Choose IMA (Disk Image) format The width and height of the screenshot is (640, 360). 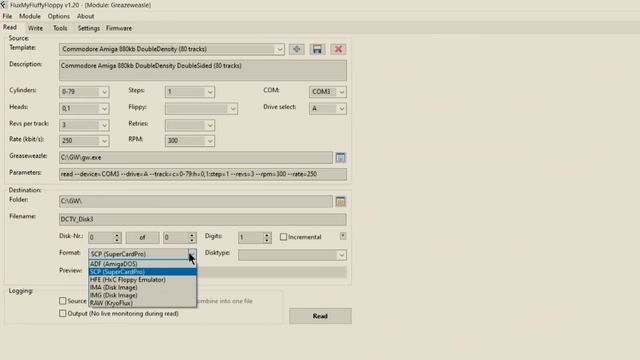click(142, 287)
